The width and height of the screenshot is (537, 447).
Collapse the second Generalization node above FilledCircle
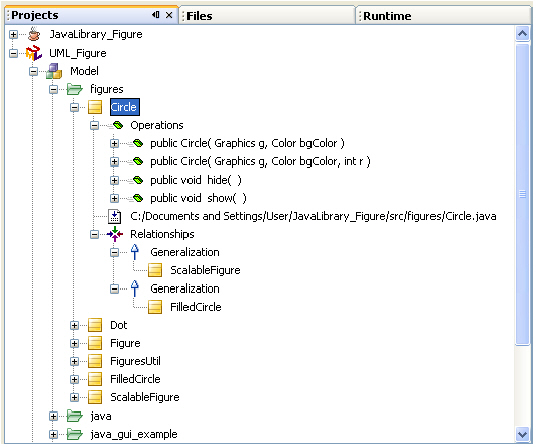pos(114,289)
